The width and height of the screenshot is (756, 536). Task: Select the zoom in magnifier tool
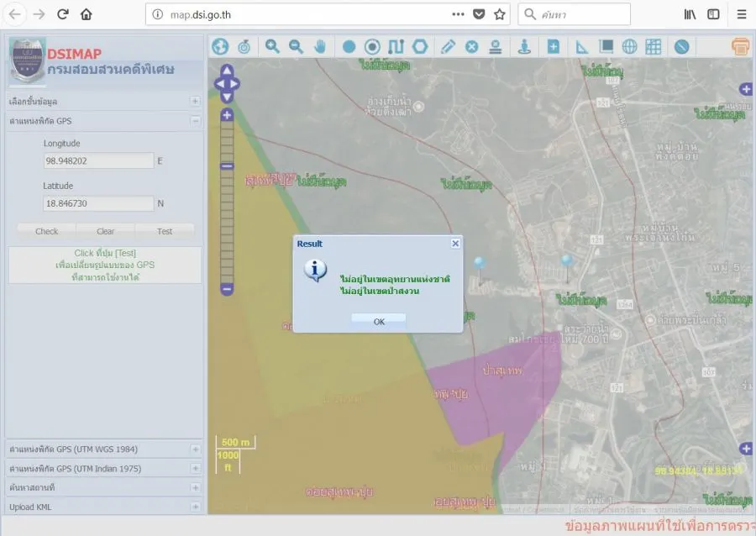[x=272, y=46]
